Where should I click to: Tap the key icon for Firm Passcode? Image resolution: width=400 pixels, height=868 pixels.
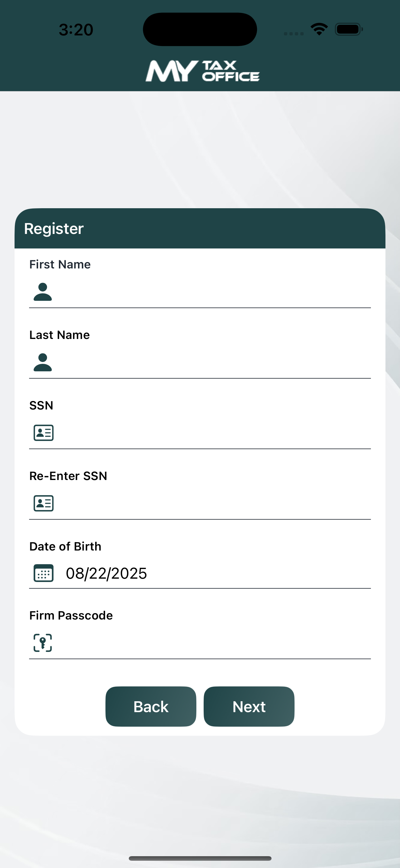coord(43,643)
